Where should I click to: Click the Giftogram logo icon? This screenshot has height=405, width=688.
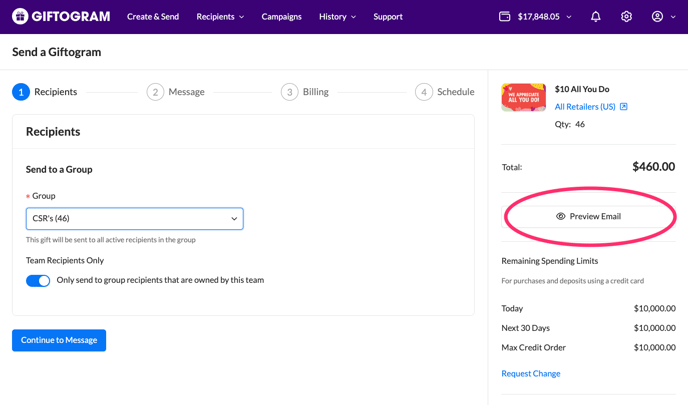(20, 17)
